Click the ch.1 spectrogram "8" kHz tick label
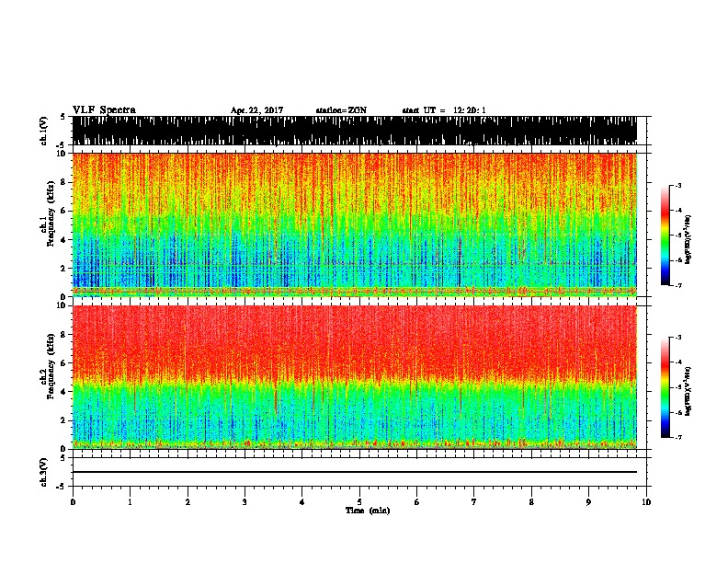The width and height of the screenshot is (728, 563). [x=63, y=182]
